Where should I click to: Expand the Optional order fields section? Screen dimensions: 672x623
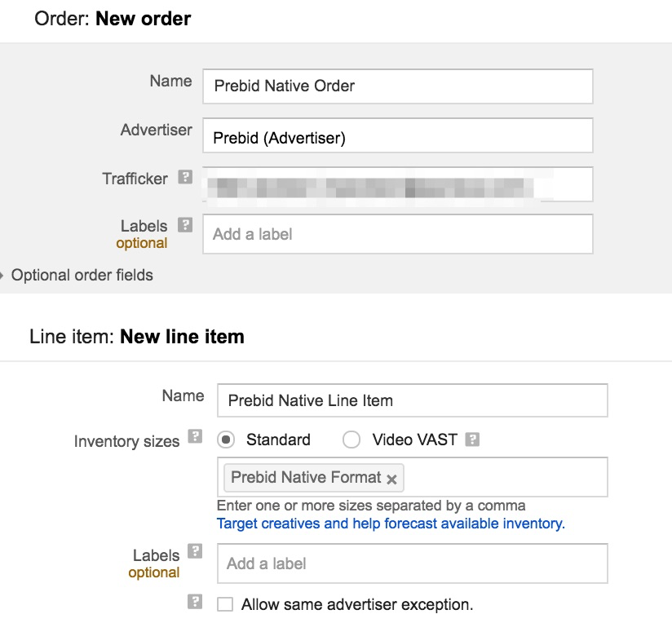[x=82, y=276]
